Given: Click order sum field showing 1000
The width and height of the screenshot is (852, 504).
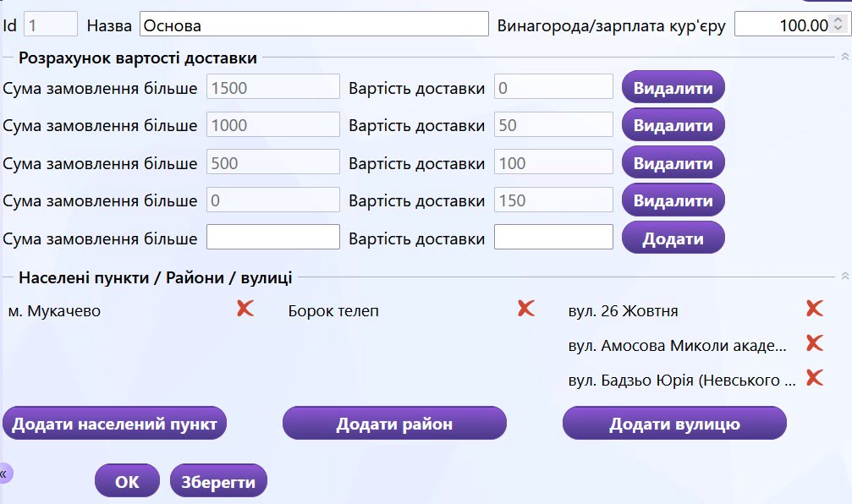Looking at the screenshot, I should pyautogui.click(x=273, y=124).
